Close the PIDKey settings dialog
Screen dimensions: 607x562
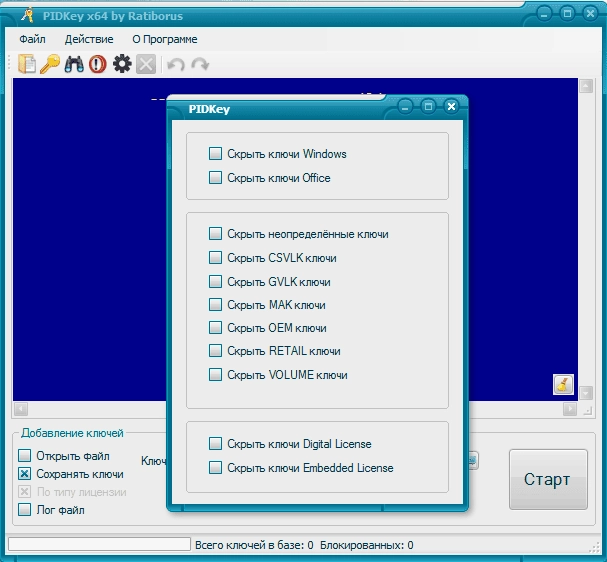pyautogui.click(x=451, y=106)
